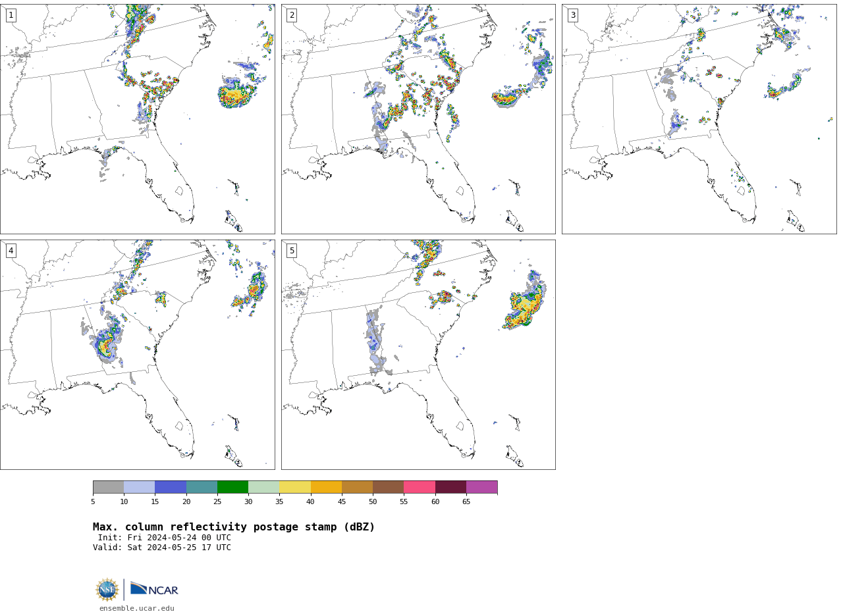843x616 pixels.
Task: Select the maroon 60-65 dBZ swatch
Action: click(x=450, y=487)
